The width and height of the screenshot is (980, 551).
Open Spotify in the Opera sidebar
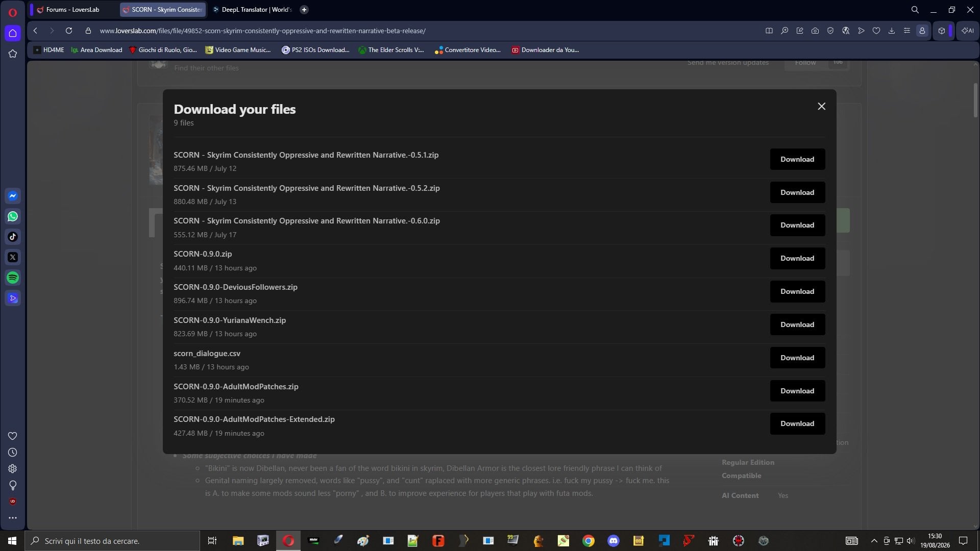tap(13, 278)
